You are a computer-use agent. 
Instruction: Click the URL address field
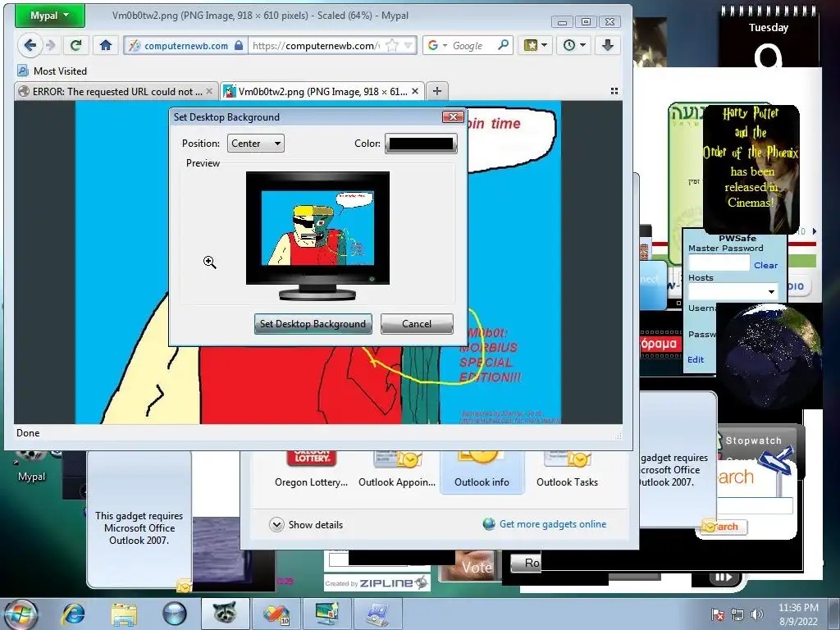tap(316, 46)
